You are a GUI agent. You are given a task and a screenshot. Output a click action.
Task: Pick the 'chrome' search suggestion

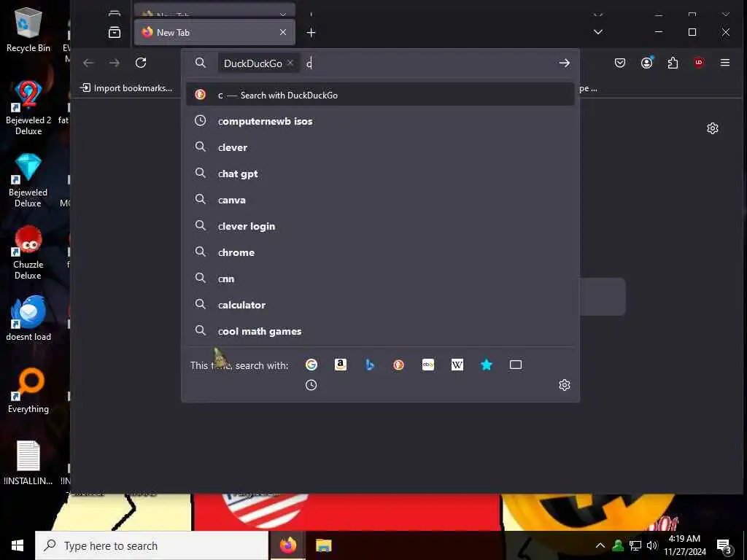380,252
